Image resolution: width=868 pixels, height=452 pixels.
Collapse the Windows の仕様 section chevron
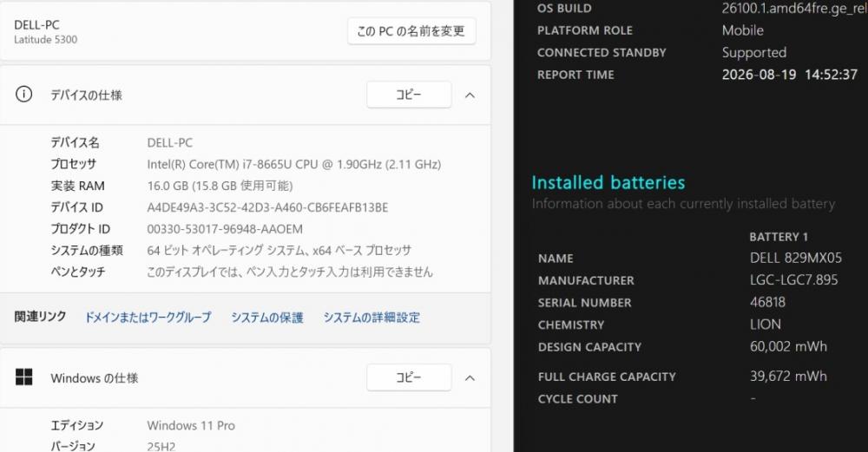470,378
